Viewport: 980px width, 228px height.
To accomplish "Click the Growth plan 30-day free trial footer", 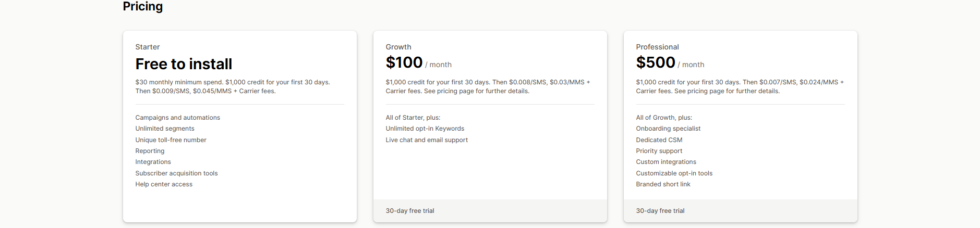I will tap(410, 211).
